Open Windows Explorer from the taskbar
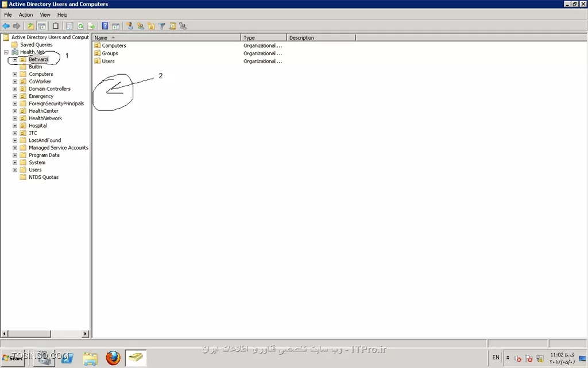This screenshot has height=368, width=588. click(90, 359)
